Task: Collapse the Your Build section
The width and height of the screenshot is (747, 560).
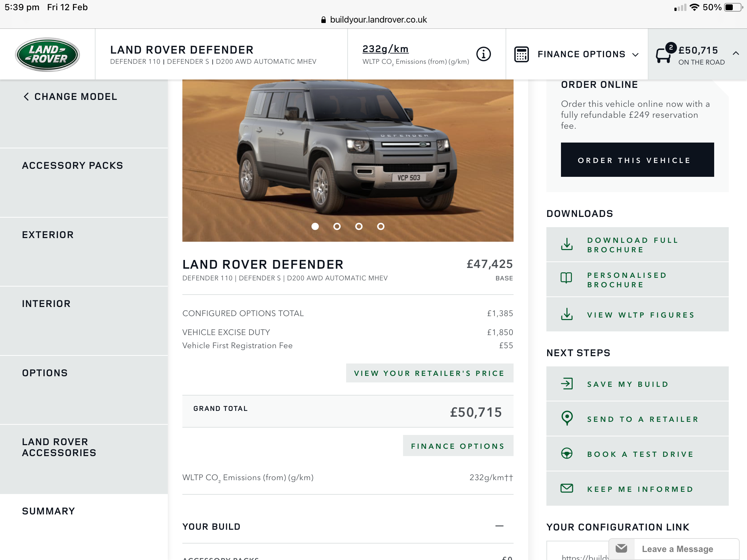Action: point(499,526)
